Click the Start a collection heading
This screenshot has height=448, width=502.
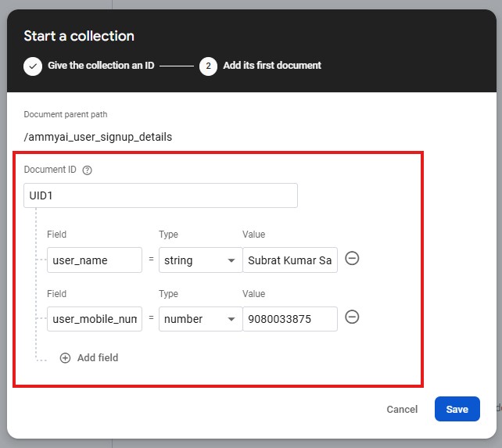click(79, 36)
